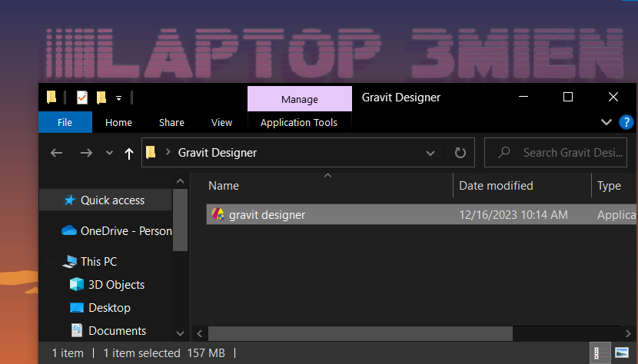
Task: Select This PC in the navigation pane
Action: [x=99, y=262]
